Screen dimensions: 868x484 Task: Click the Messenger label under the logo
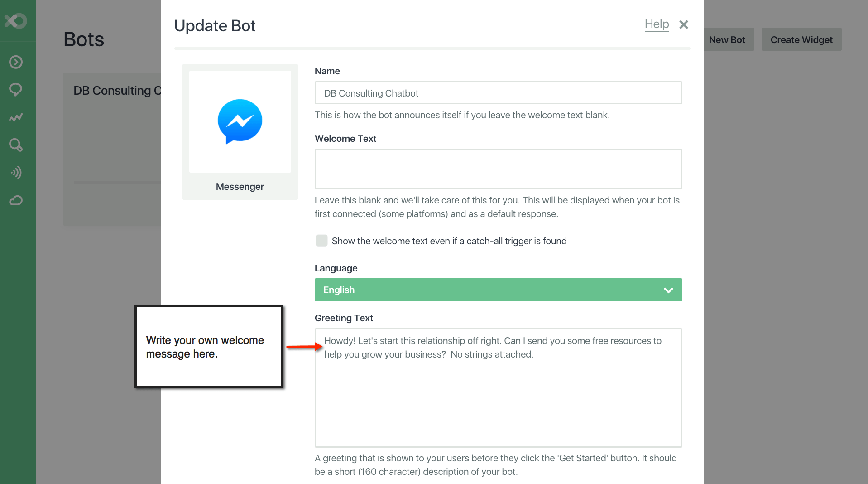(240, 187)
